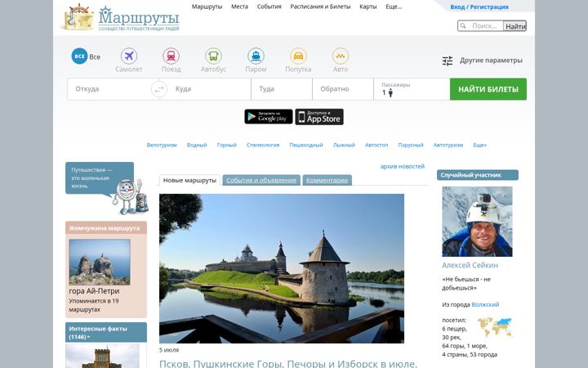Click the НАЙТИ БИЛЕТЫ button

(x=488, y=89)
